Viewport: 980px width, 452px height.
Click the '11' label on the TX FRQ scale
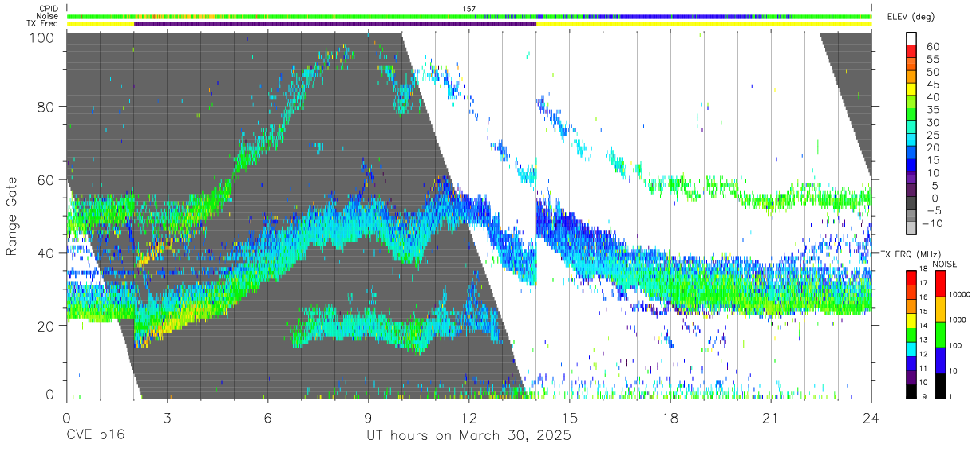pos(924,369)
